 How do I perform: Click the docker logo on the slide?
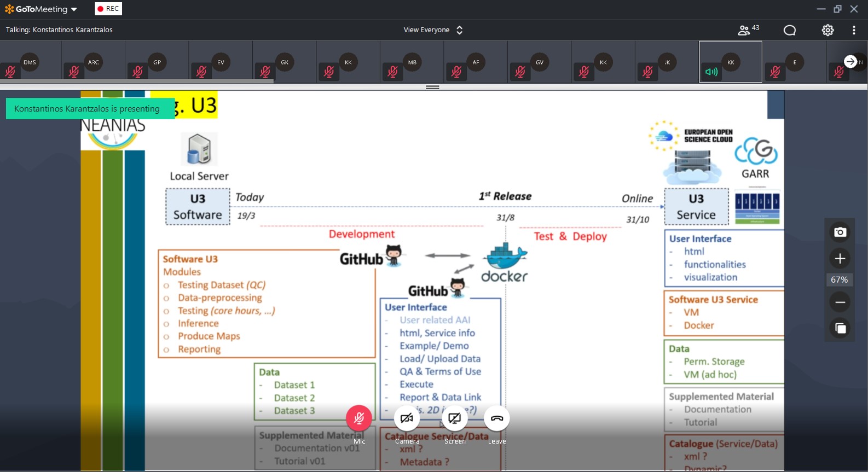pos(505,263)
